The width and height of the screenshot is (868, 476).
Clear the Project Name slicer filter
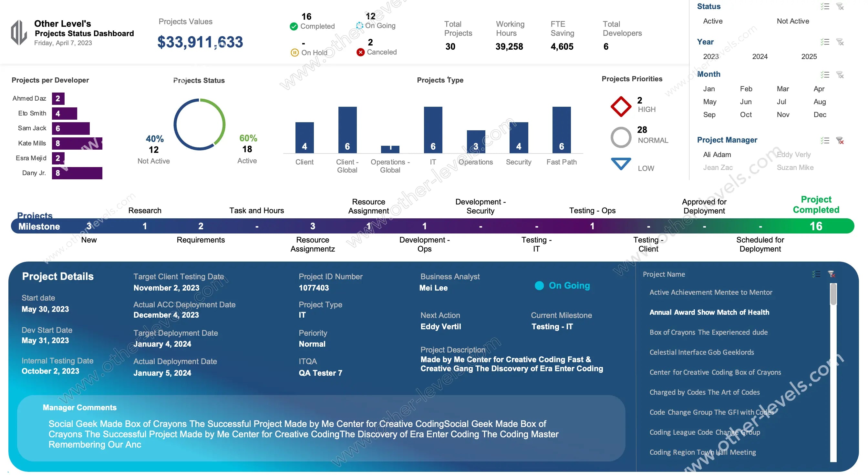point(831,274)
